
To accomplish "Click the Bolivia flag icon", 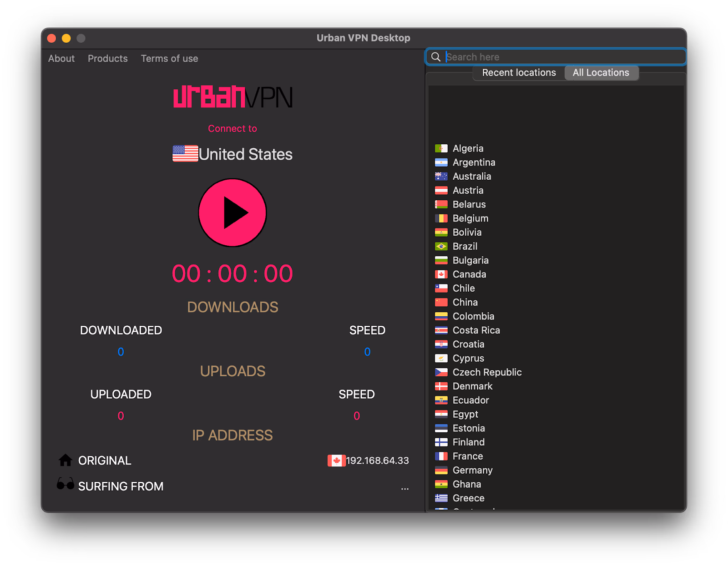I will 441,233.
